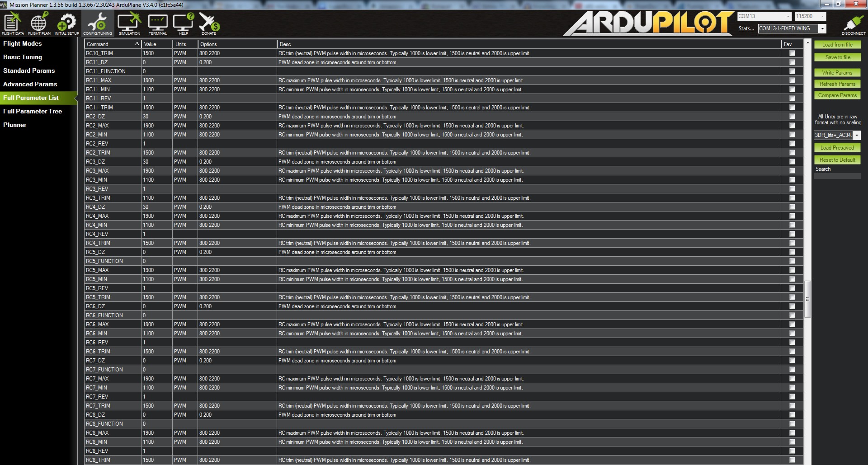
Task: Open the Initial Setup section
Action: pyautogui.click(x=66, y=24)
